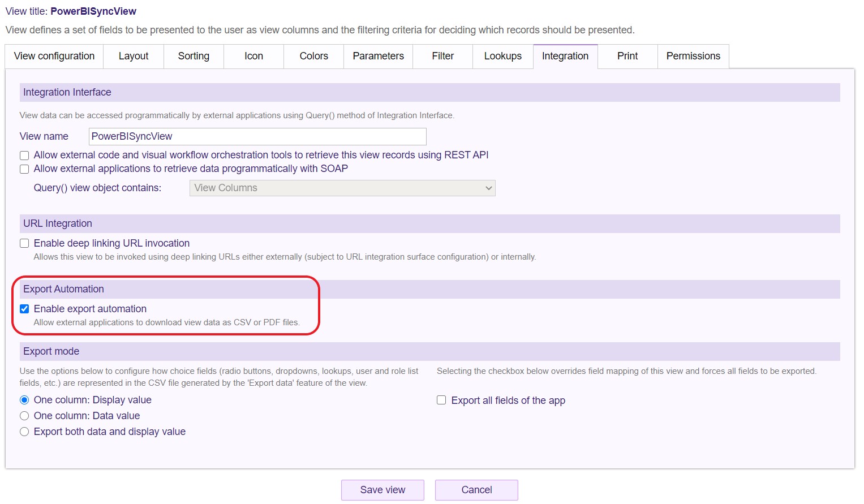Tick Enable deep linking URL invocation

[x=24, y=243]
